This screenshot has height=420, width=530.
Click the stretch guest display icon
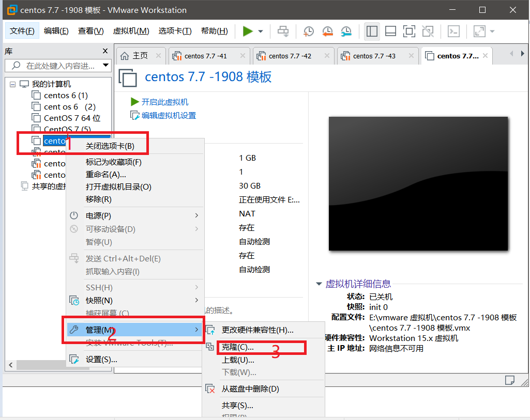pyautogui.click(x=479, y=32)
